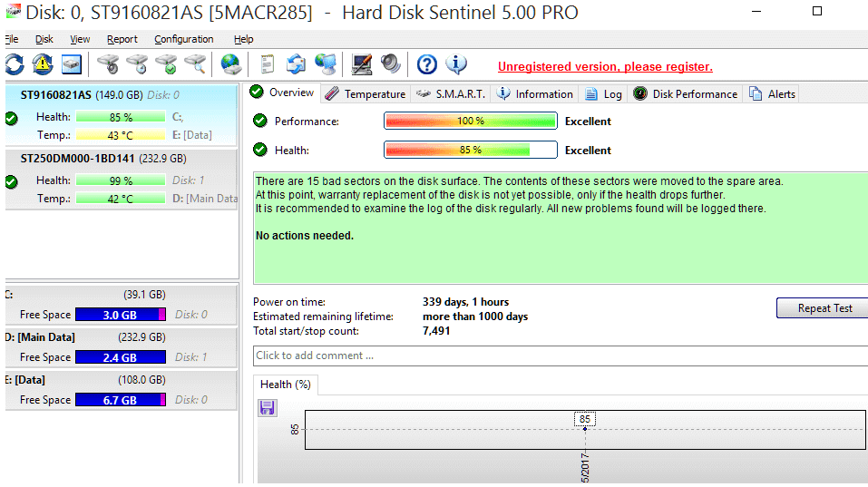Open the notepad report icon

pyautogui.click(x=268, y=64)
